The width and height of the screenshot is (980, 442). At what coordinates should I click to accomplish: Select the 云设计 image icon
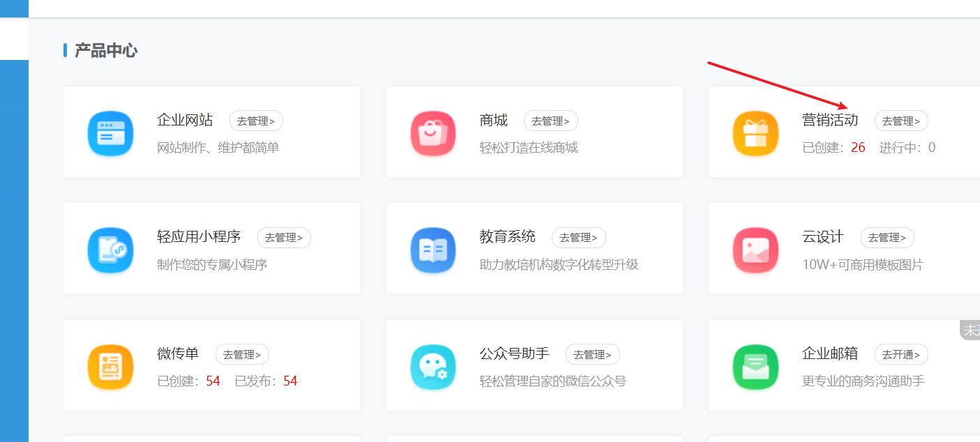pos(755,249)
